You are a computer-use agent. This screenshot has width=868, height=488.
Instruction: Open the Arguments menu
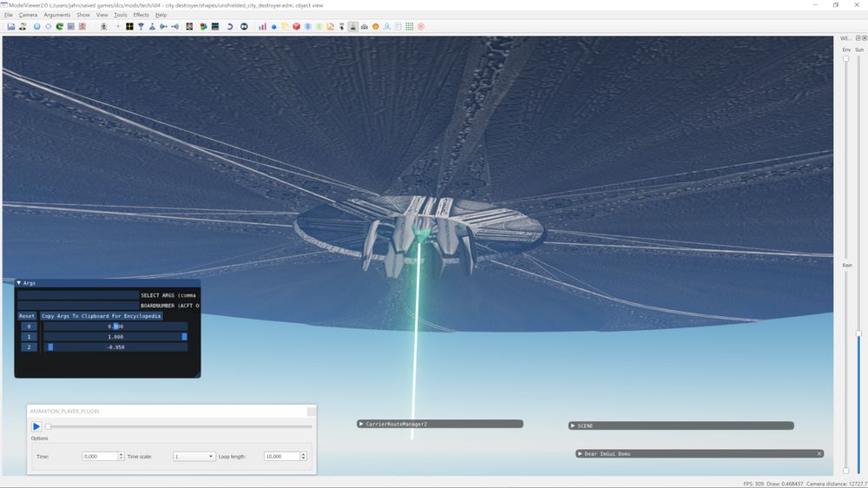(x=57, y=15)
